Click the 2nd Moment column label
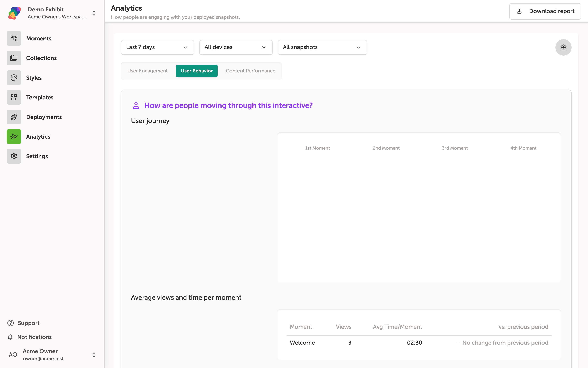 [x=386, y=148]
